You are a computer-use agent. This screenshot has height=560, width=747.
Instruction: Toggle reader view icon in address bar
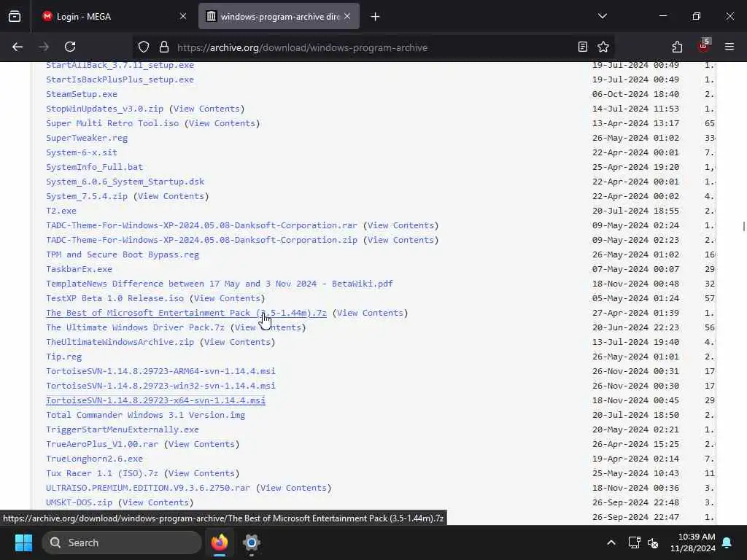pos(583,47)
